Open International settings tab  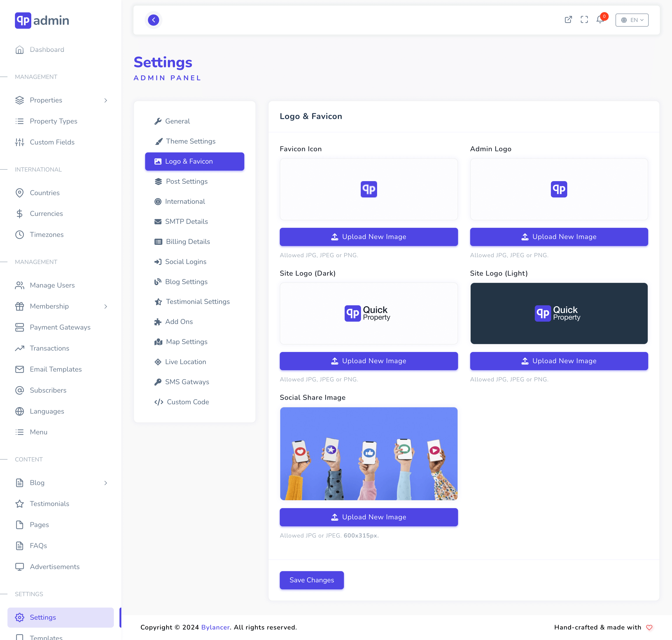click(194, 202)
